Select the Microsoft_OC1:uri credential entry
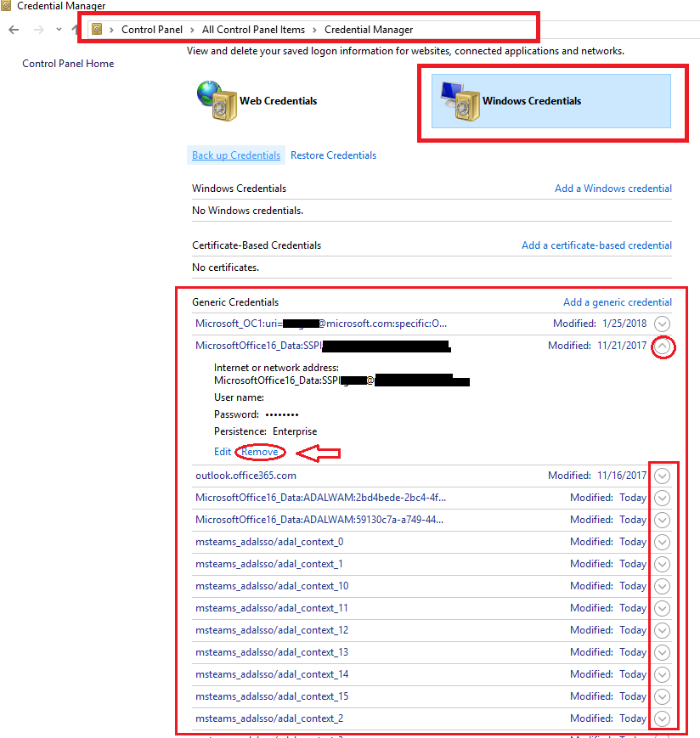The image size is (700, 738). (x=321, y=324)
